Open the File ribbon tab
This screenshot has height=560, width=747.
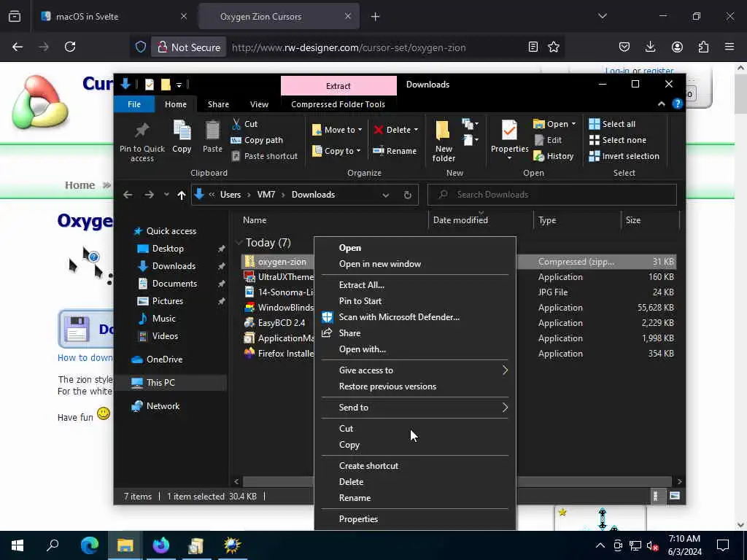coord(134,104)
